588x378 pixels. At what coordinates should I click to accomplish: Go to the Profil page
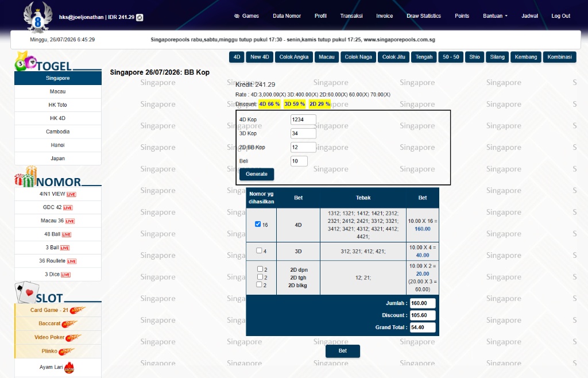(x=320, y=16)
